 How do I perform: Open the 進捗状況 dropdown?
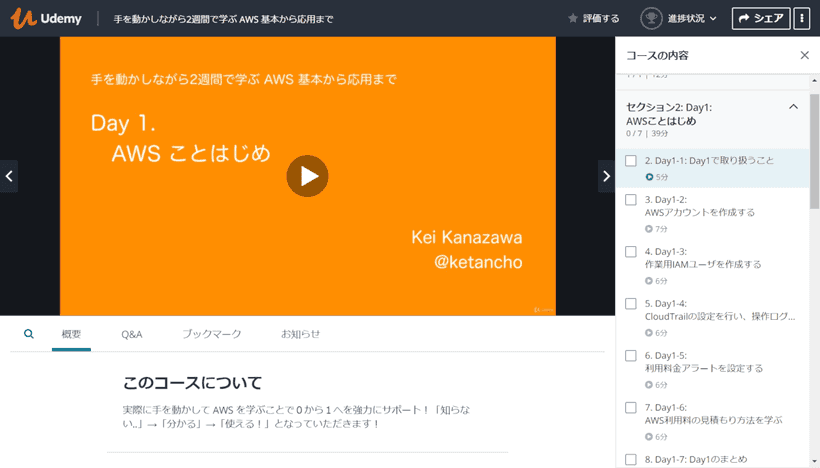[691, 18]
